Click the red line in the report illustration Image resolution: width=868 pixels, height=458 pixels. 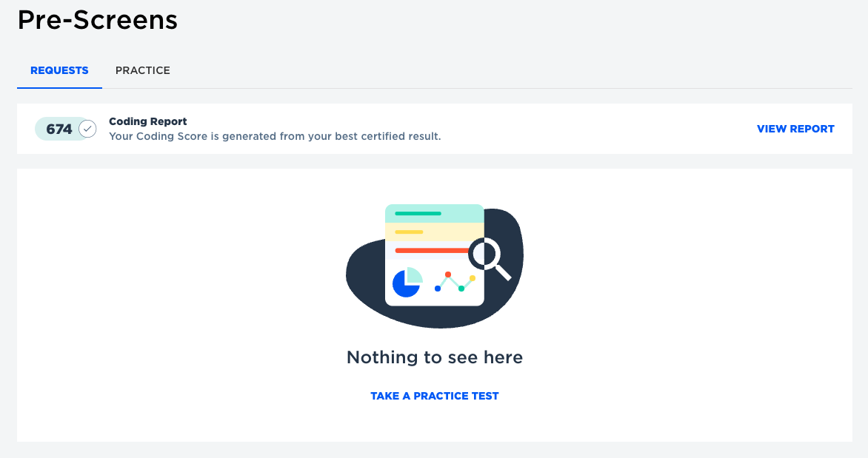pos(433,251)
